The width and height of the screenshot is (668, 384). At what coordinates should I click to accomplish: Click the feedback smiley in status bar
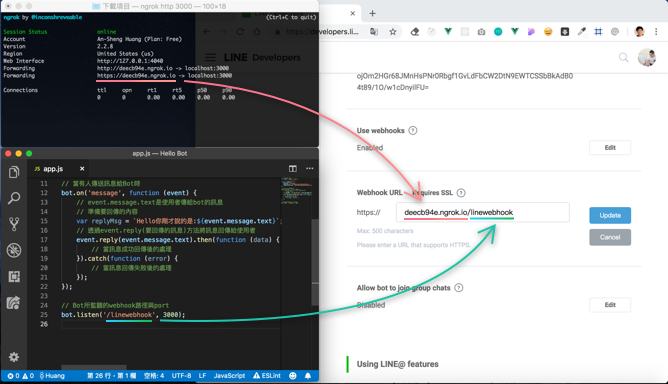[293, 375]
